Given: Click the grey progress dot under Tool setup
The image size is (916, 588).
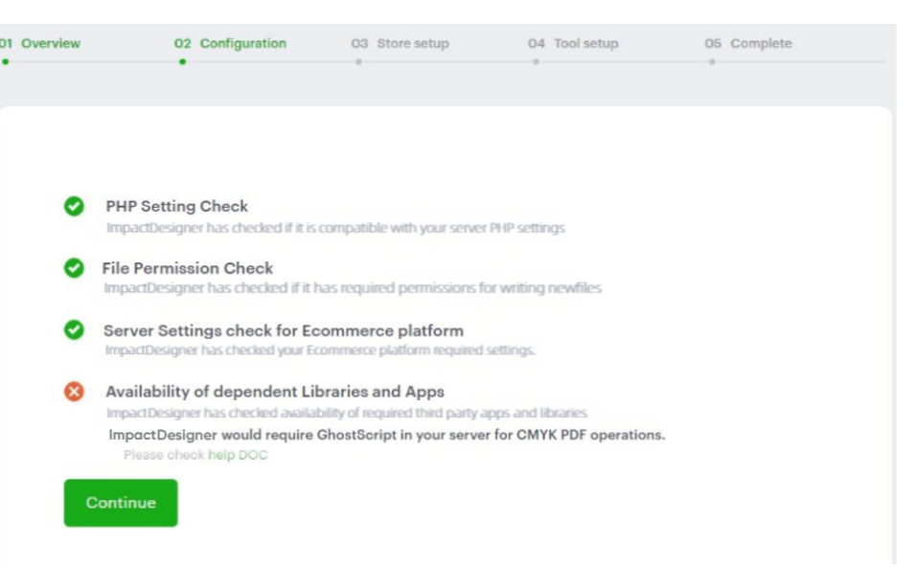Looking at the screenshot, I should coord(536,62).
